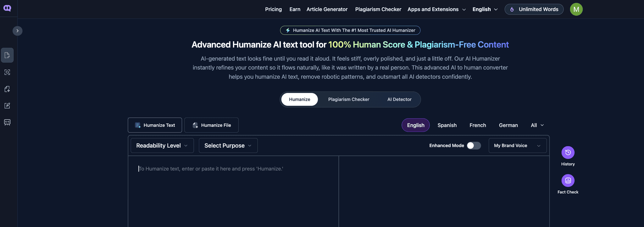
Task: Select the Humanize File tab
Action: pyautogui.click(x=211, y=125)
